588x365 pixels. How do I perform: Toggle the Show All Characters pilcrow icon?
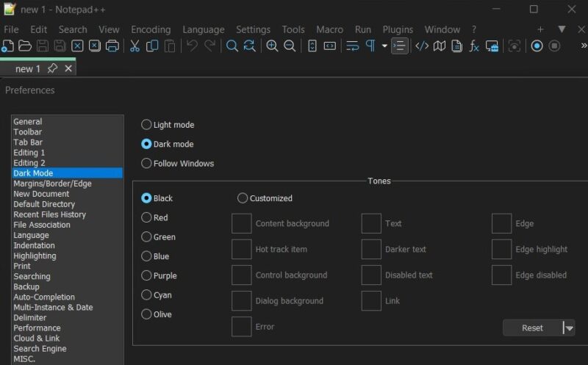click(x=370, y=46)
